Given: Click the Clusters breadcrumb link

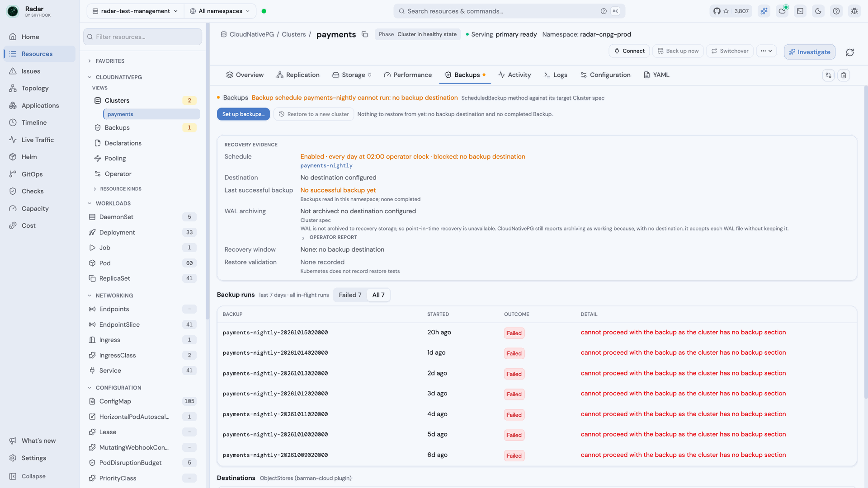Looking at the screenshot, I should click(x=294, y=34).
